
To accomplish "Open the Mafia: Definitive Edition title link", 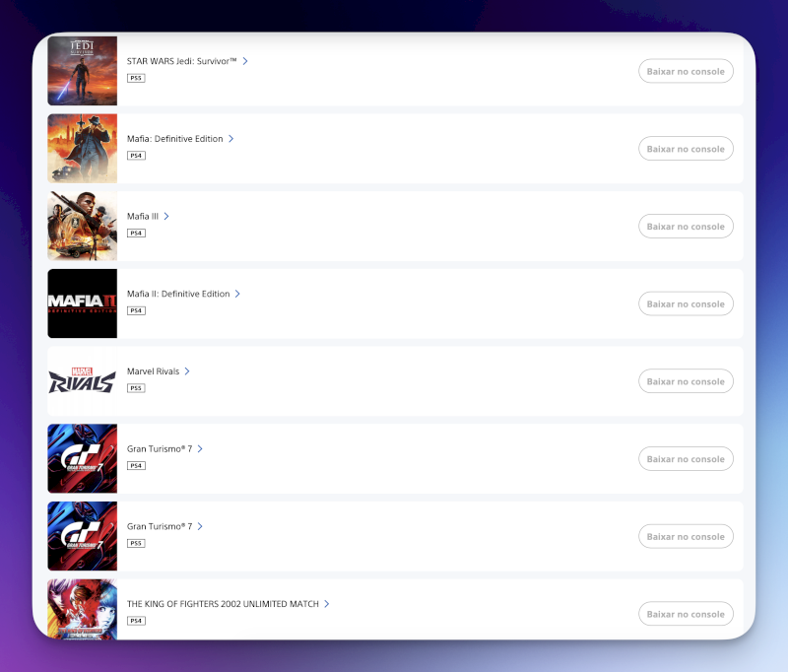I will pyautogui.click(x=175, y=139).
